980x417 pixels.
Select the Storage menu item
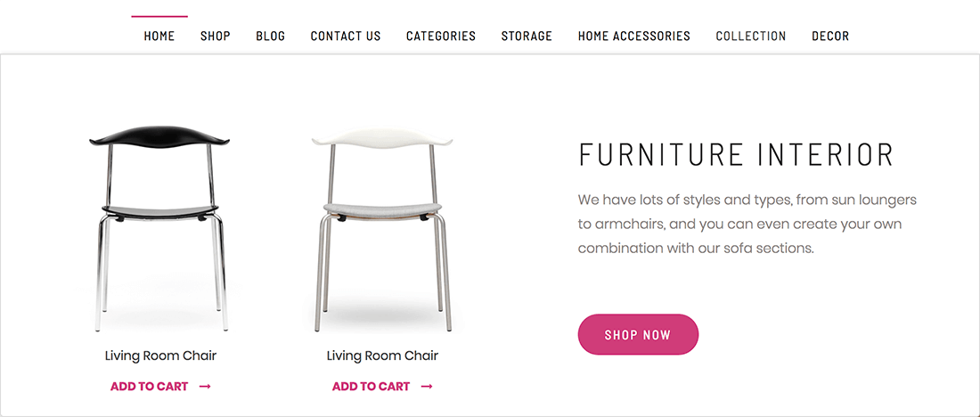tap(527, 37)
